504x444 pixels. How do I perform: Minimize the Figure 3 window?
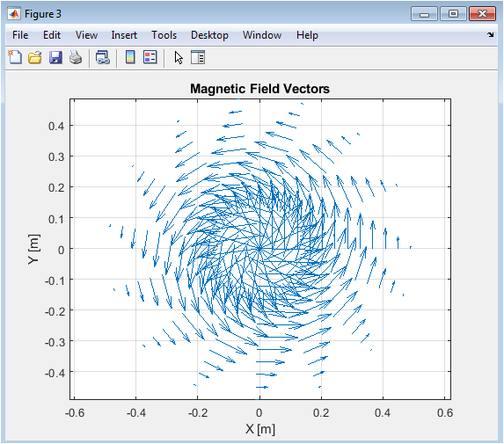tap(424, 14)
